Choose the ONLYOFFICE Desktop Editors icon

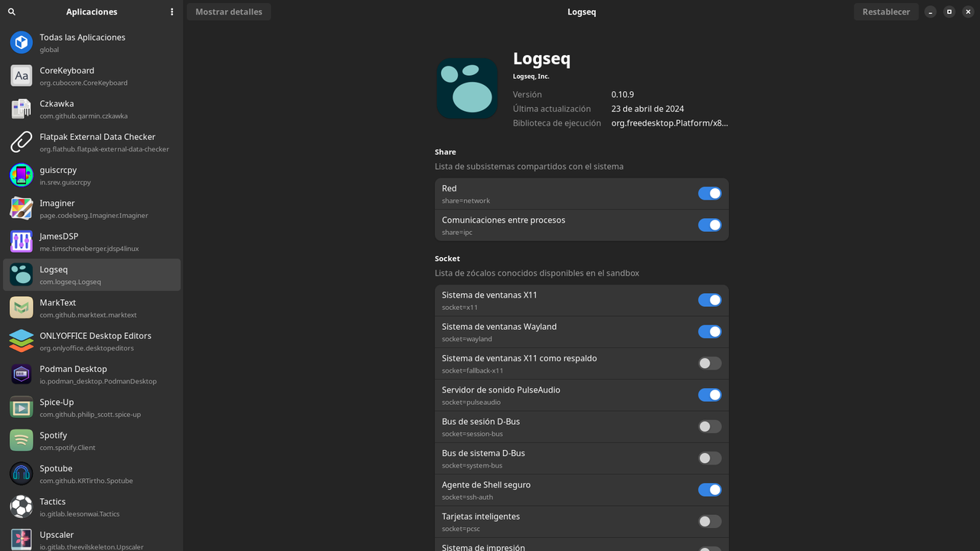click(x=21, y=341)
